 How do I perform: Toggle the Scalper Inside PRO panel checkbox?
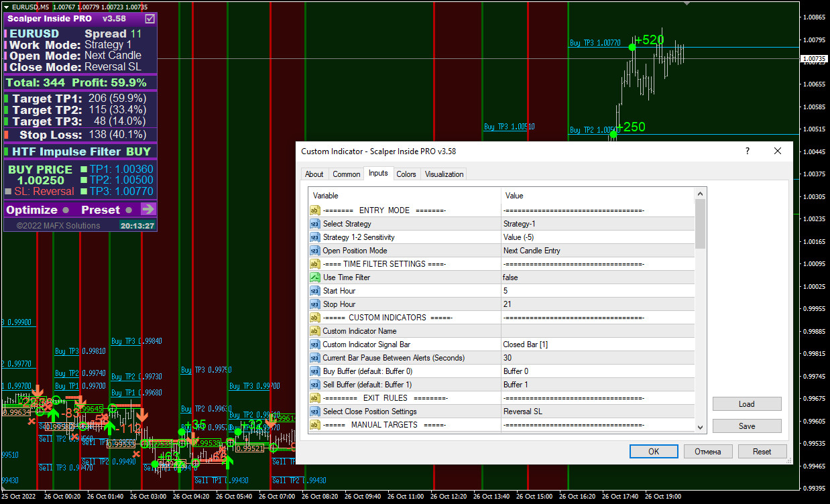150,19
